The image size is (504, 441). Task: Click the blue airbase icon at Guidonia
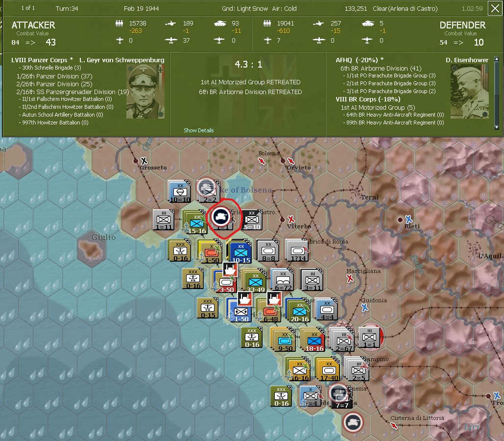tap(364, 308)
